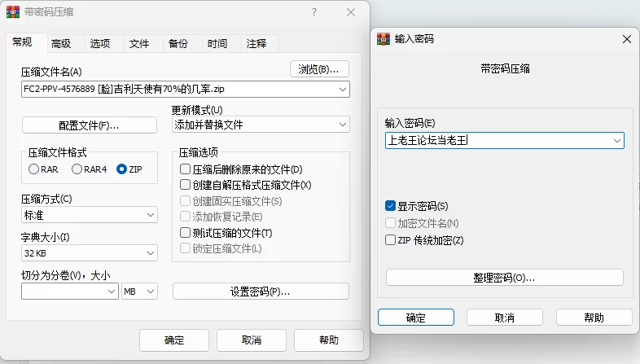Expand the password history dropdown arrow

click(616, 141)
